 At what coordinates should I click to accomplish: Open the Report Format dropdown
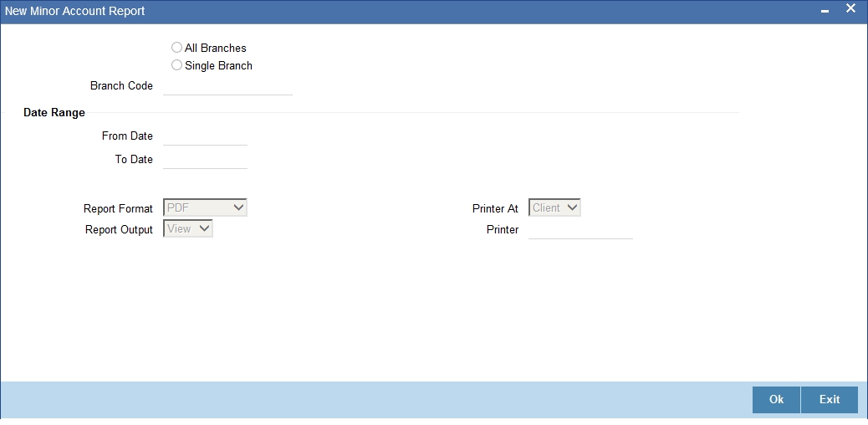pyautogui.click(x=206, y=207)
